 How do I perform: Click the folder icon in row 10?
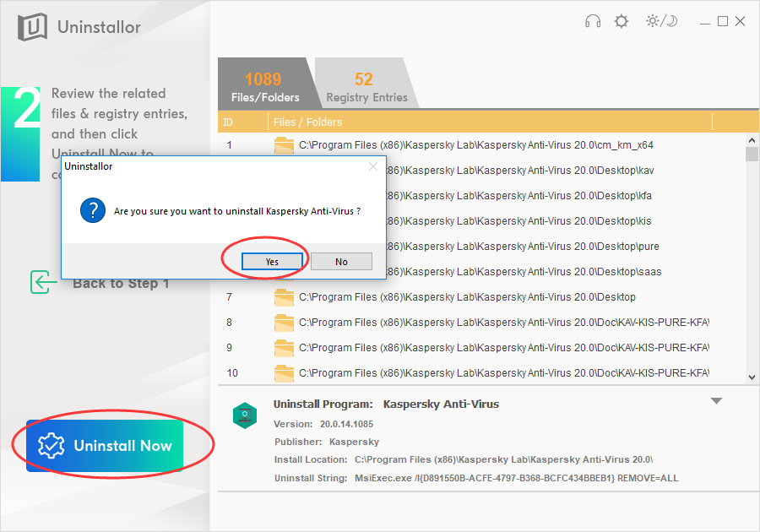click(x=284, y=373)
